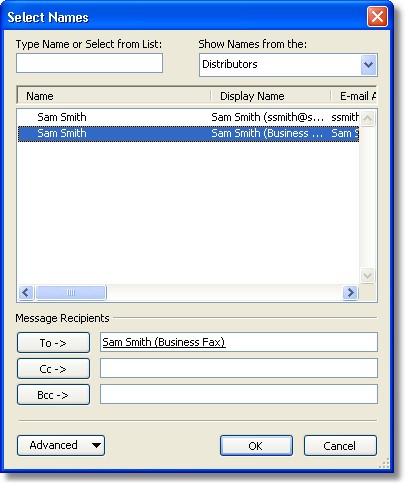Viewport: 406px width, 485px height.
Task: Click the OK button
Action: (256, 446)
